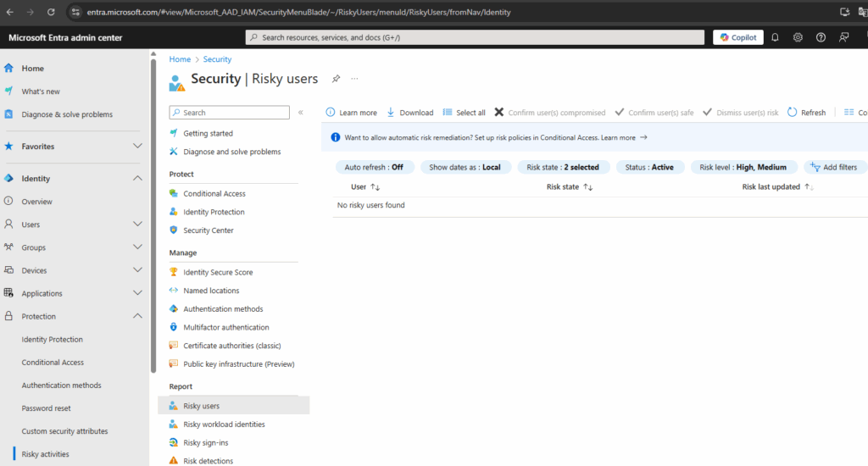This screenshot has width=868, height=466.
Task: Click the Copilot button
Action: 738,37
